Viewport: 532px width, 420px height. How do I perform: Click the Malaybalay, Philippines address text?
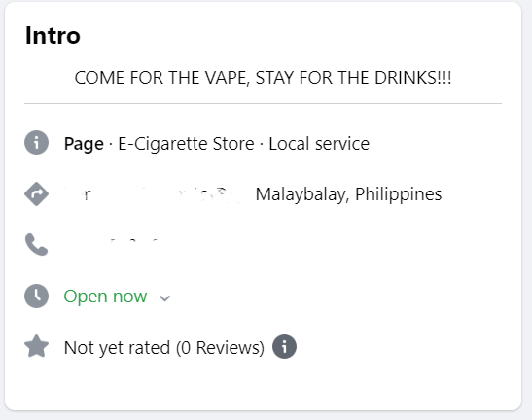348,194
